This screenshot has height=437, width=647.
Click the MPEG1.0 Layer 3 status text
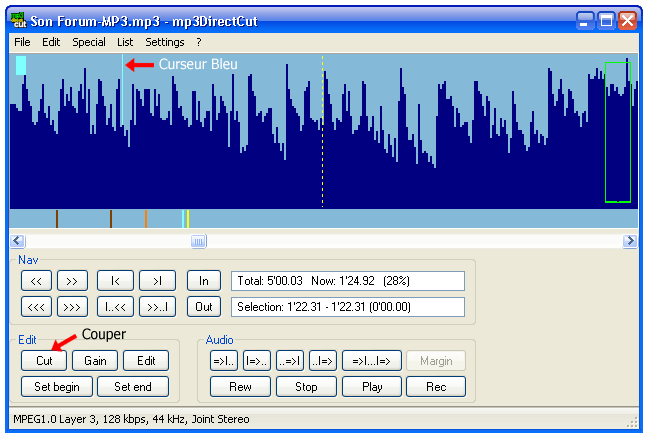click(x=131, y=419)
